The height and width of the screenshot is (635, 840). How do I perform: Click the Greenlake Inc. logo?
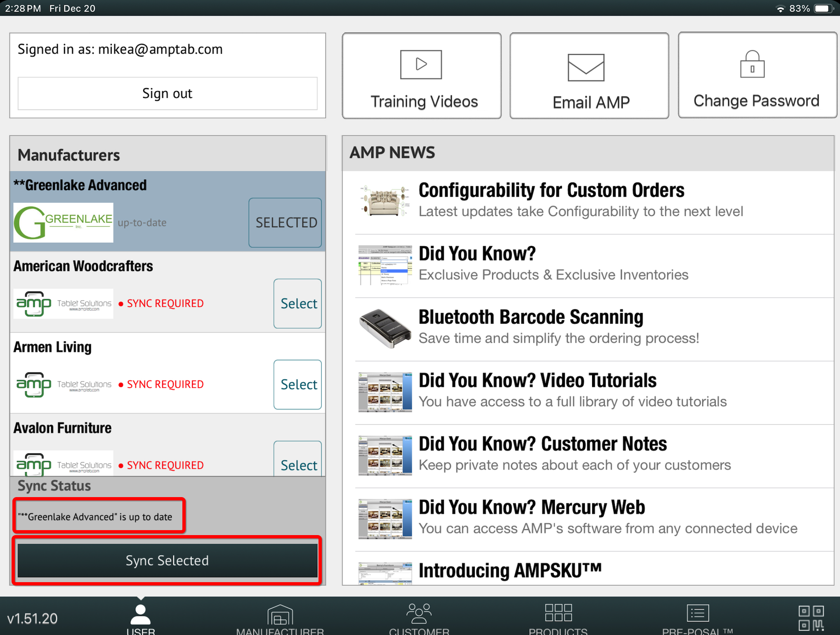point(63,223)
